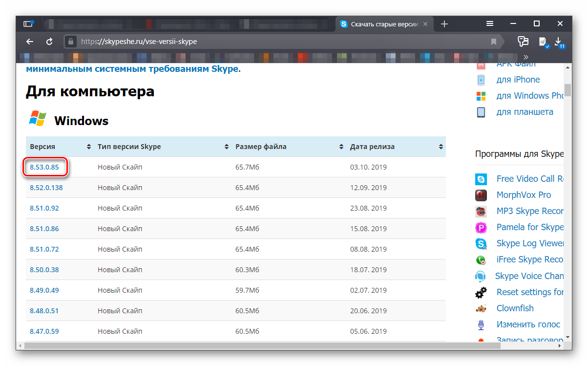
Task: Open the browser hamburger menu
Action: [490, 23]
